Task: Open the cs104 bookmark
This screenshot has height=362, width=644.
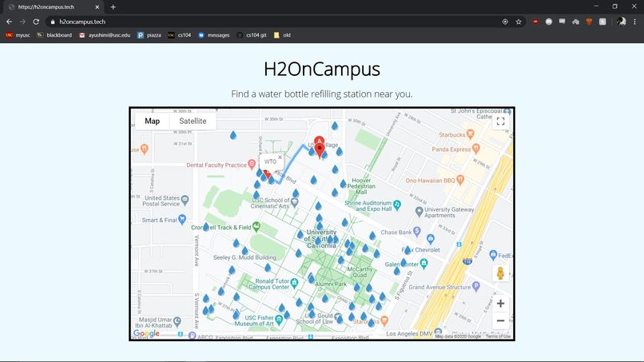Action: pos(180,35)
